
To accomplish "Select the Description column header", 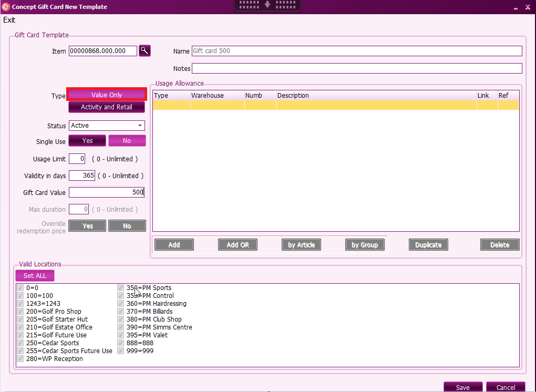I will coord(376,95).
